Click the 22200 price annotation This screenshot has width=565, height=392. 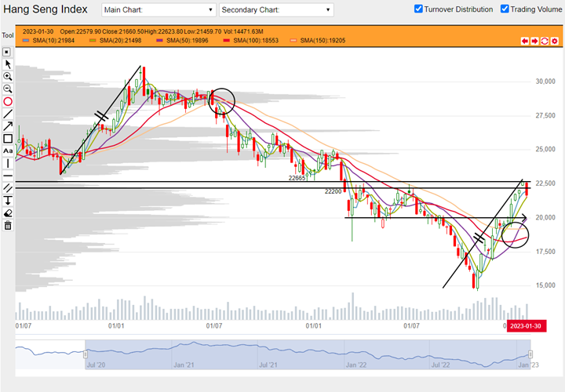tap(333, 191)
